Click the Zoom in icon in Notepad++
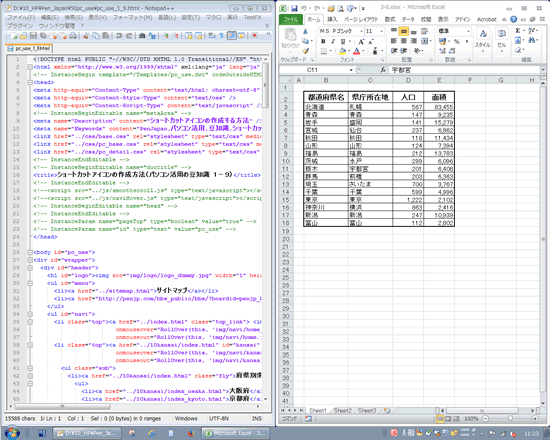This screenshot has width=550, height=440. (166, 35)
